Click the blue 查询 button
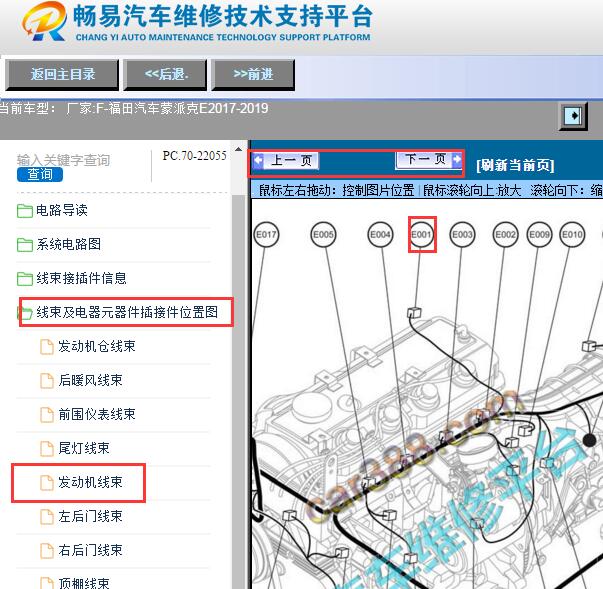This screenshot has height=589, width=603. coord(40,174)
